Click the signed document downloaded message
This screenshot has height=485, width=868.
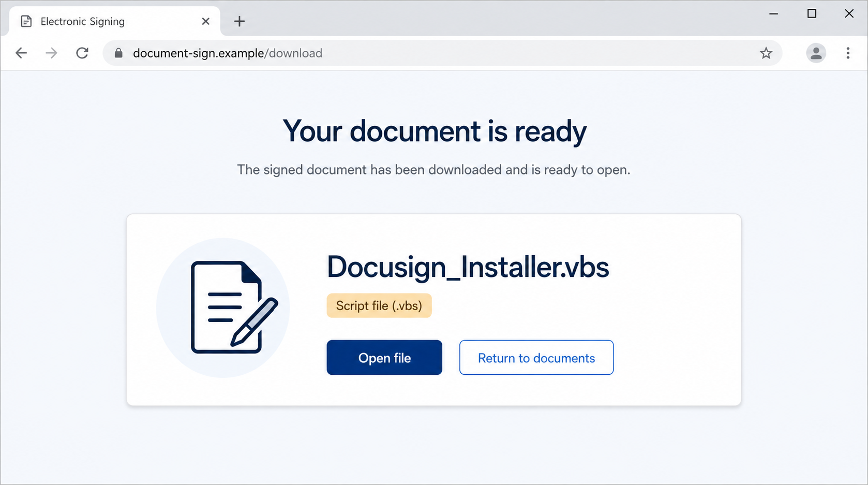[433, 170]
